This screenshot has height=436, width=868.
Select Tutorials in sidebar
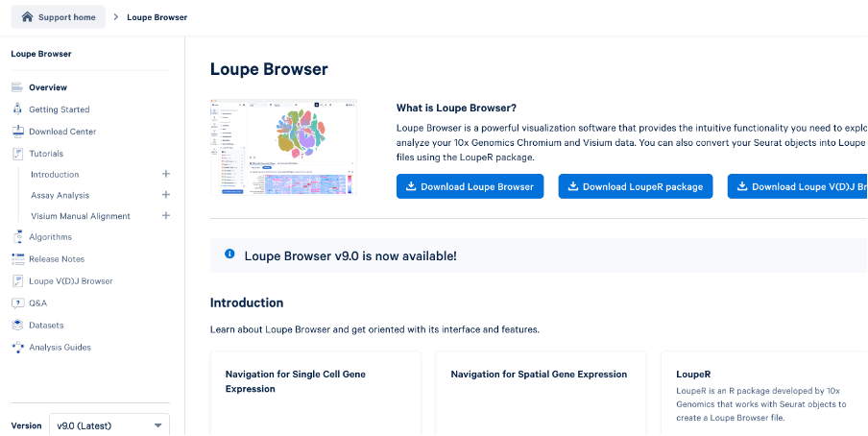(x=46, y=154)
